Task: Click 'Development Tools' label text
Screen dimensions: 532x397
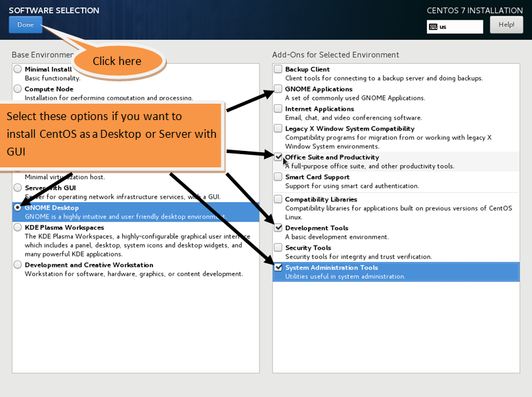Action: pos(317,228)
